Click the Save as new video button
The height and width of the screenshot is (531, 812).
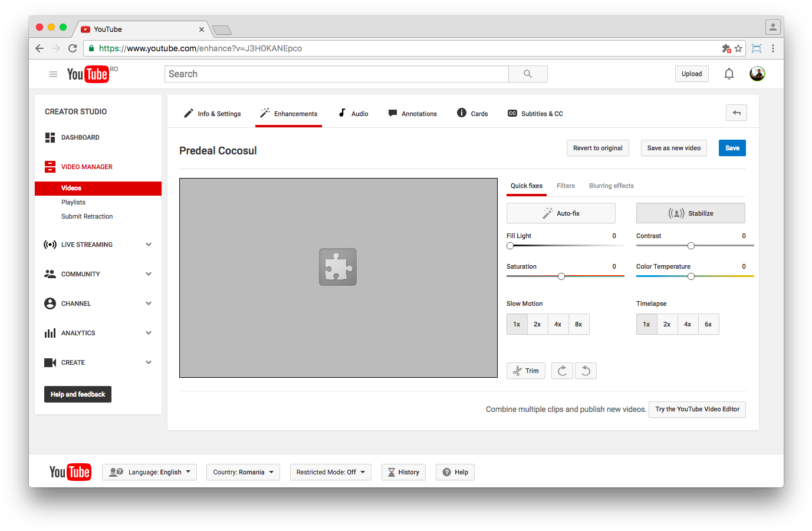click(673, 148)
